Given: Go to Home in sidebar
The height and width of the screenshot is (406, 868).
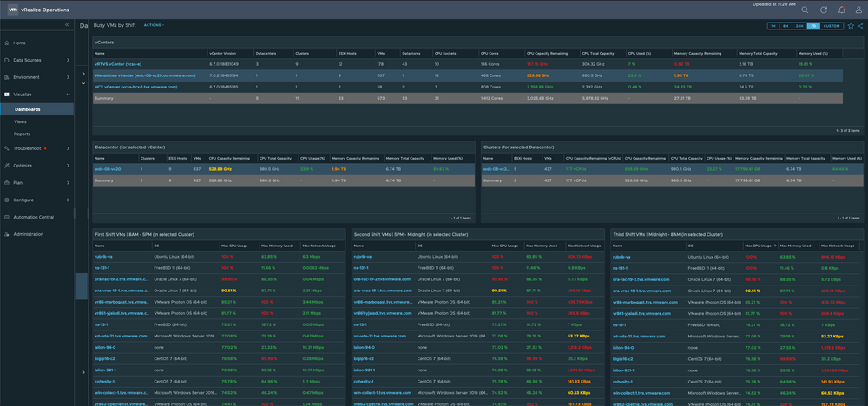Looking at the screenshot, I should point(19,43).
